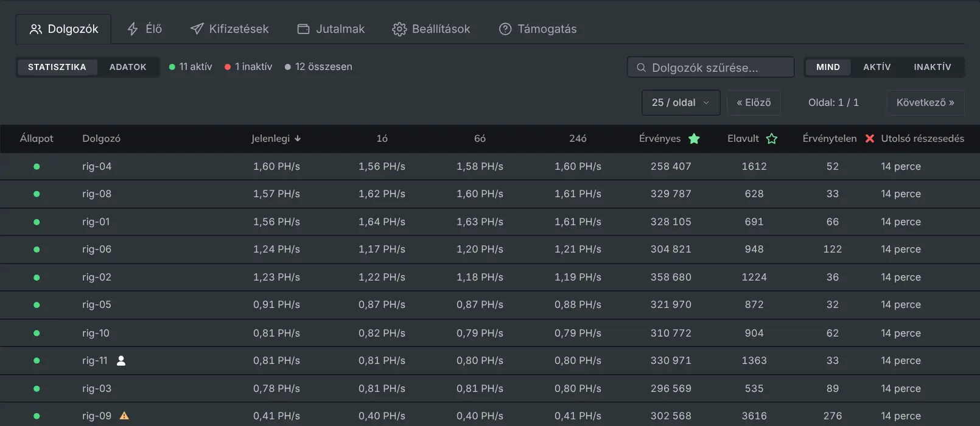980x426 pixels.
Task: Filter to AKTÍV workers only
Action: [x=877, y=67]
